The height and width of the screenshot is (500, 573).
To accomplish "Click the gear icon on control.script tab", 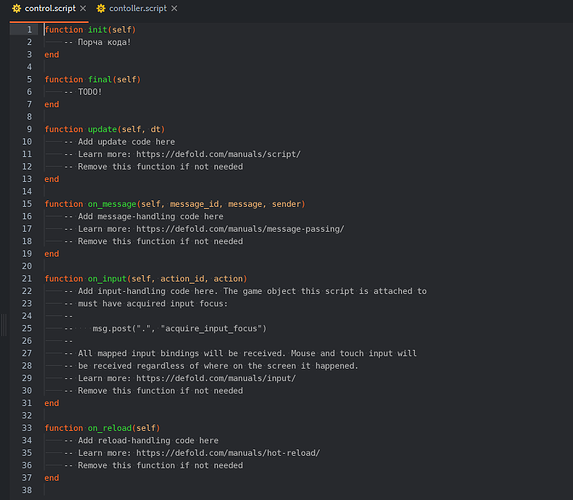I will coord(16,8).
